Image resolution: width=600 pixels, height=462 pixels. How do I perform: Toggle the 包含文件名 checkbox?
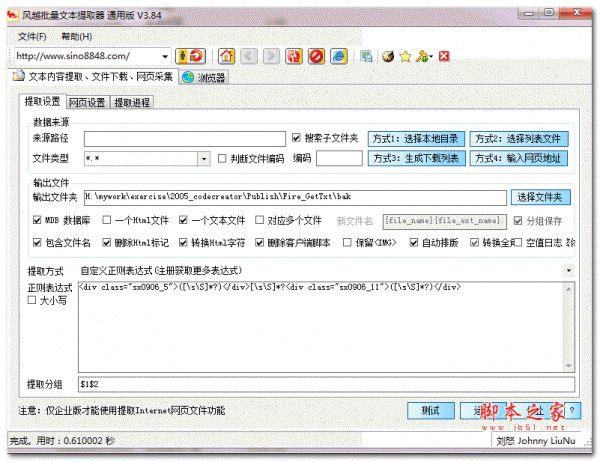click(37, 243)
